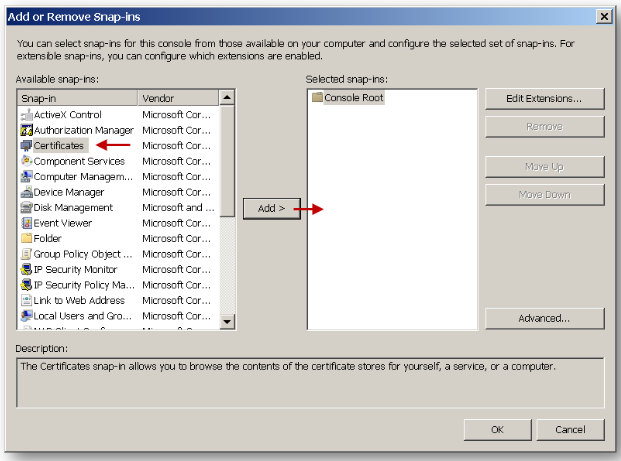Click the scrollbar up arrow
Viewport: 621px width, 461px height.
click(227, 97)
